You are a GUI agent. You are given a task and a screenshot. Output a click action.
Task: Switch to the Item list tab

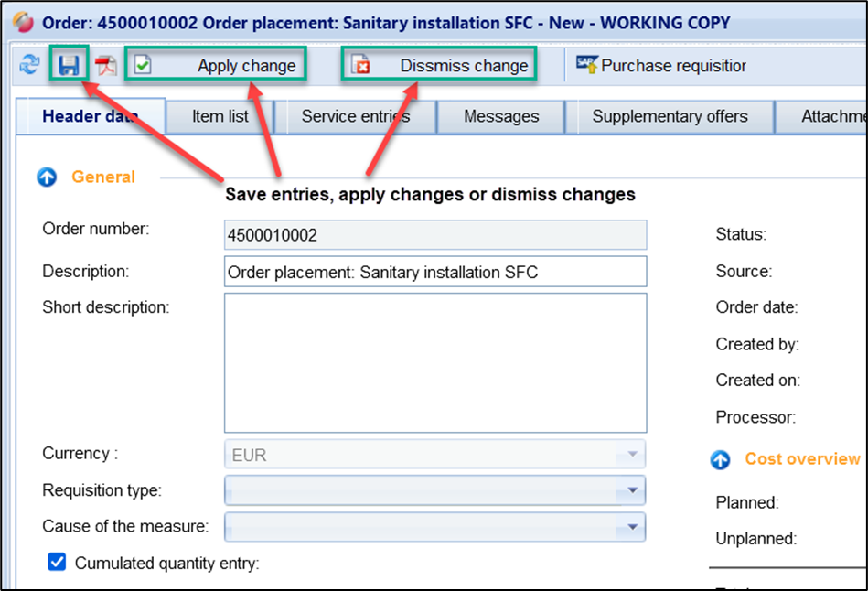pyautogui.click(x=220, y=116)
